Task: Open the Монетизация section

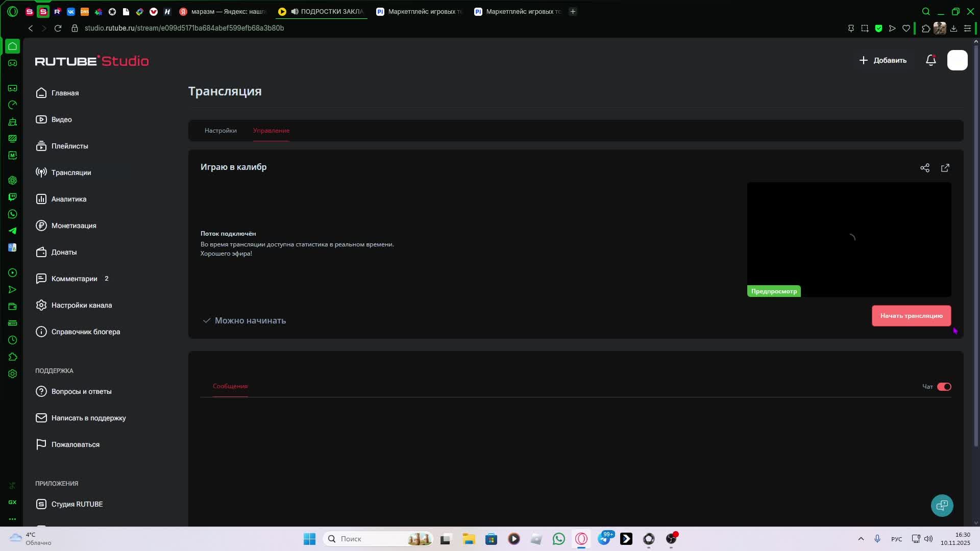Action: tap(66, 226)
